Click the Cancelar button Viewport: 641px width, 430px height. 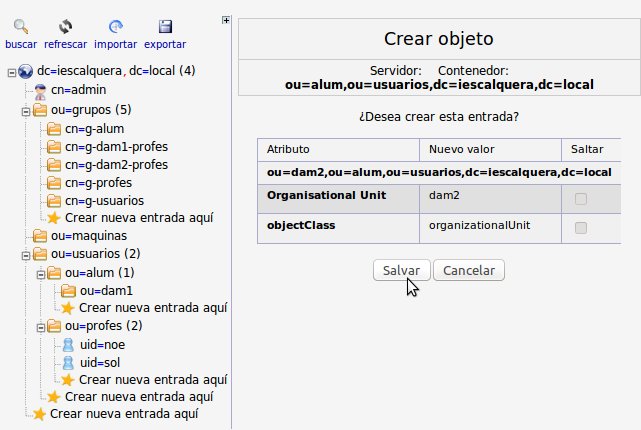469,270
